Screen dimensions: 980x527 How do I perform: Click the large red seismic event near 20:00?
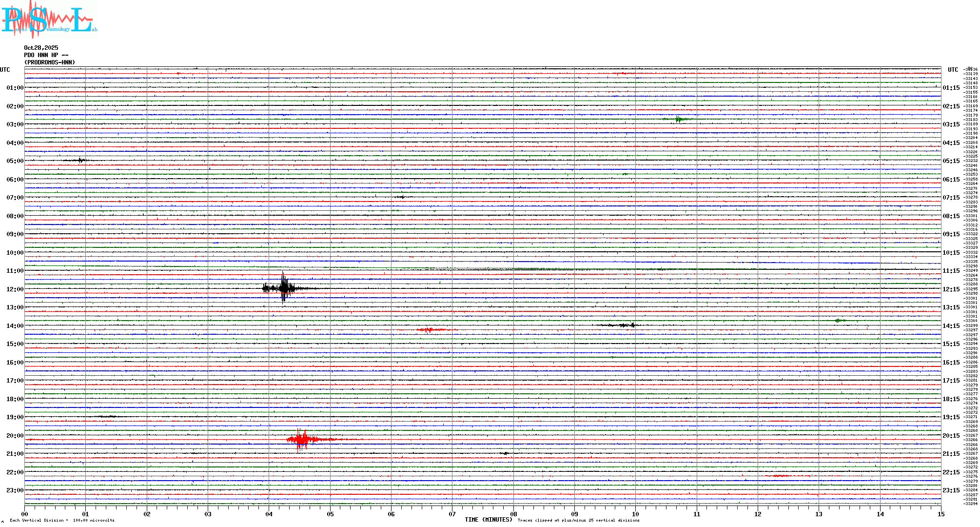point(302,439)
